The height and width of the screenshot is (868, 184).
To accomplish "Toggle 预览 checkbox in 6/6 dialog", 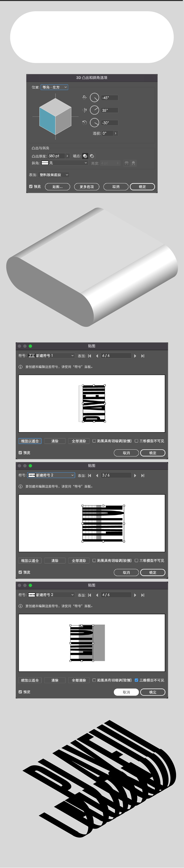I will pyautogui.click(x=20, y=453).
